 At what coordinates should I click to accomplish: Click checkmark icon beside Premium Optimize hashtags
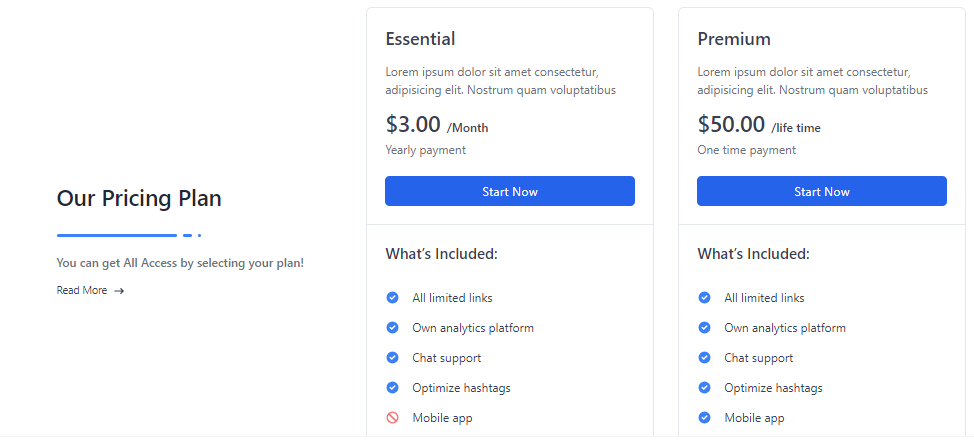click(704, 387)
